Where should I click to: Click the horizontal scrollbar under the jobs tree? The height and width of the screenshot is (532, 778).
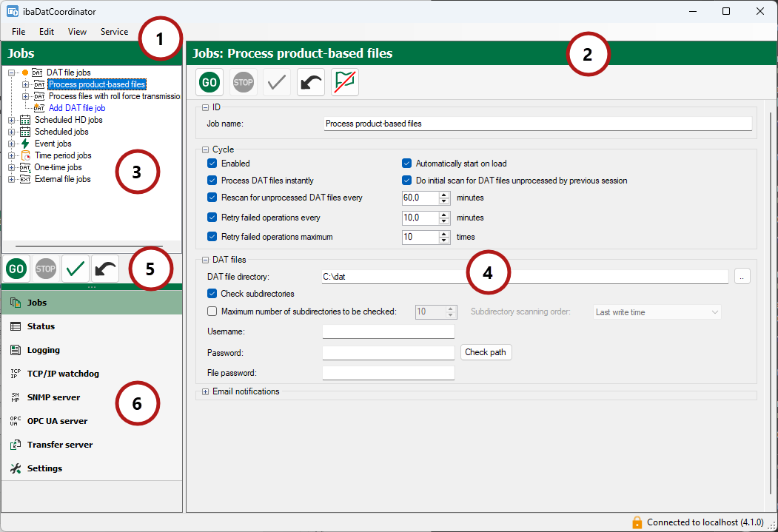[90, 246]
